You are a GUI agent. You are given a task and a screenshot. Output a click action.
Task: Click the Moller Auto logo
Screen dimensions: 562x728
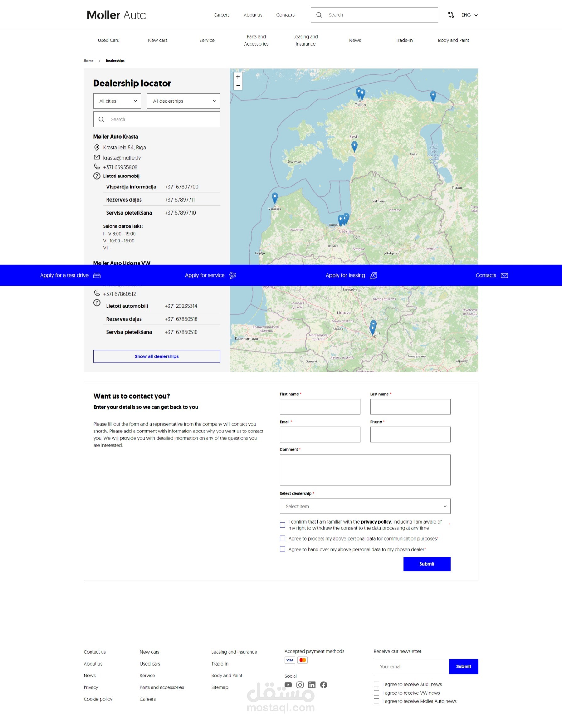click(117, 15)
